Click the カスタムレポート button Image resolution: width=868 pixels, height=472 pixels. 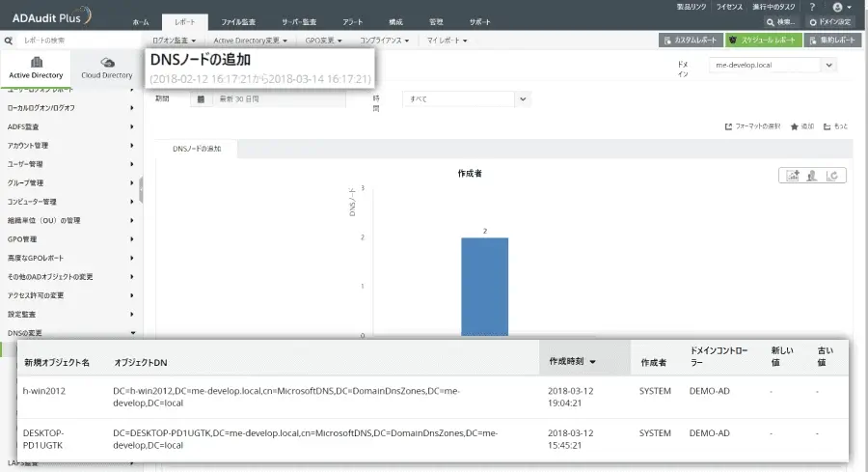[691, 40]
